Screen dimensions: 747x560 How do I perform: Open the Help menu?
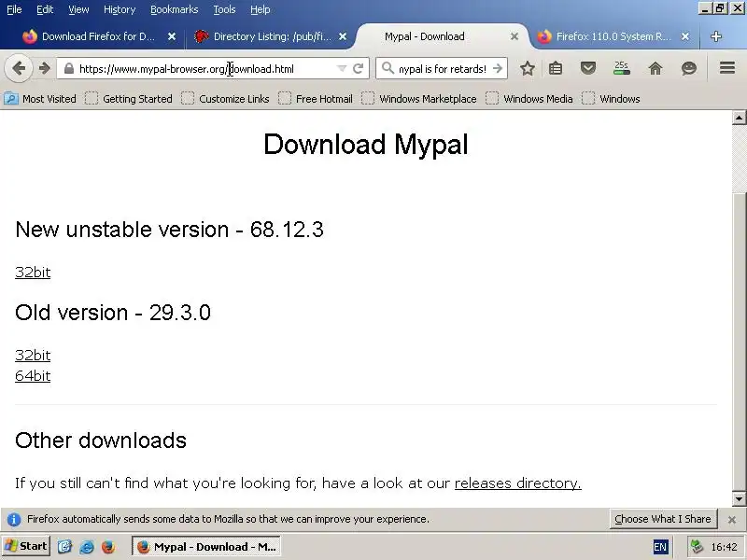[261, 9]
